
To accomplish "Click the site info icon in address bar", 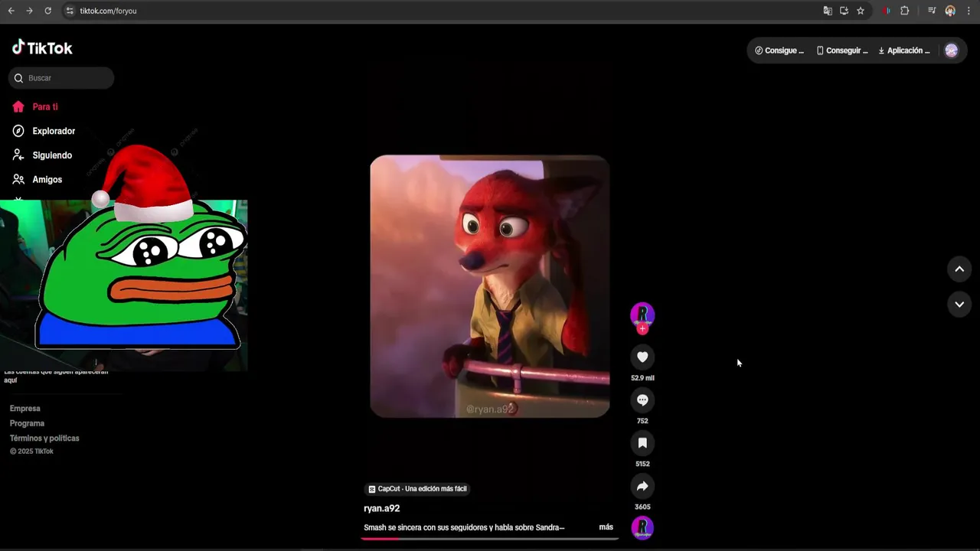I will [70, 11].
